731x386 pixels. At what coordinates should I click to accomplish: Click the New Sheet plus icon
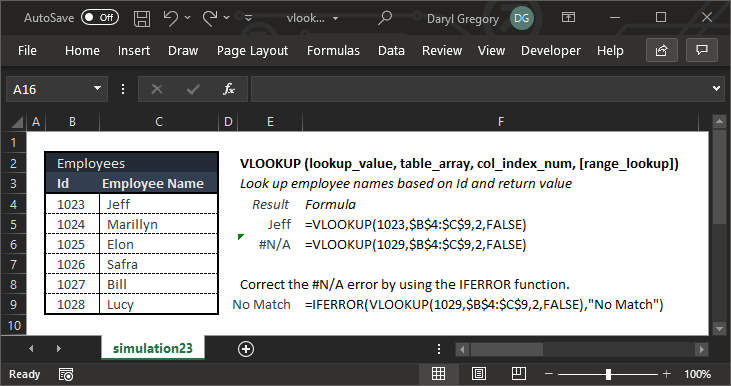pyautogui.click(x=246, y=349)
